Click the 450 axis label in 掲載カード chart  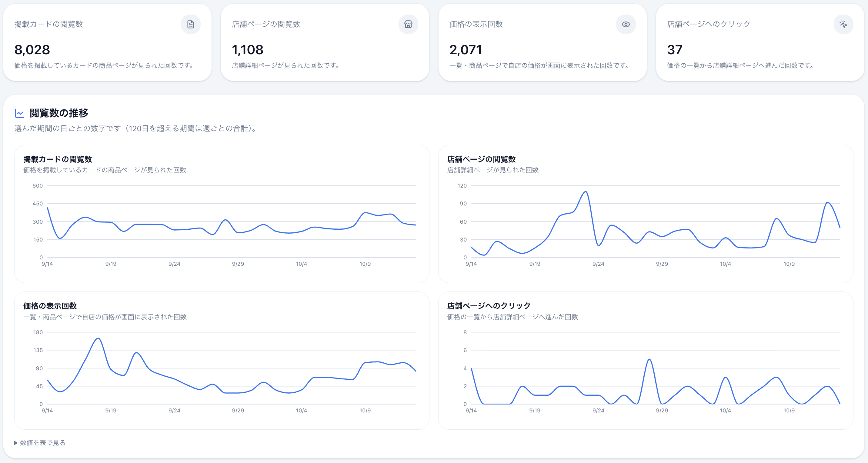pyautogui.click(x=37, y=204)
